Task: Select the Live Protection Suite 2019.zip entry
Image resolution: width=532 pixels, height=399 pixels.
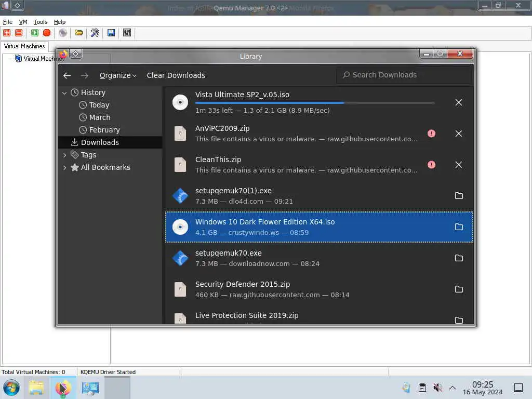Action: (x=319, y=315)
